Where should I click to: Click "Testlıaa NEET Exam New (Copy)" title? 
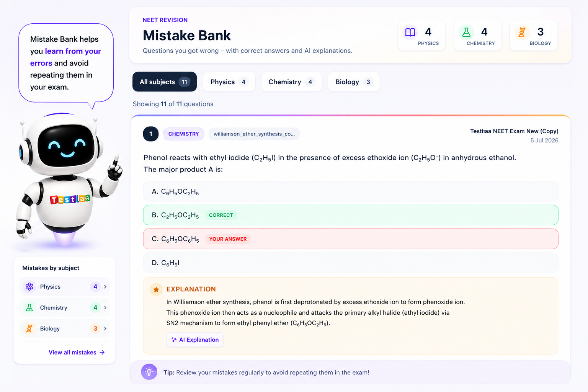[514, 131]
